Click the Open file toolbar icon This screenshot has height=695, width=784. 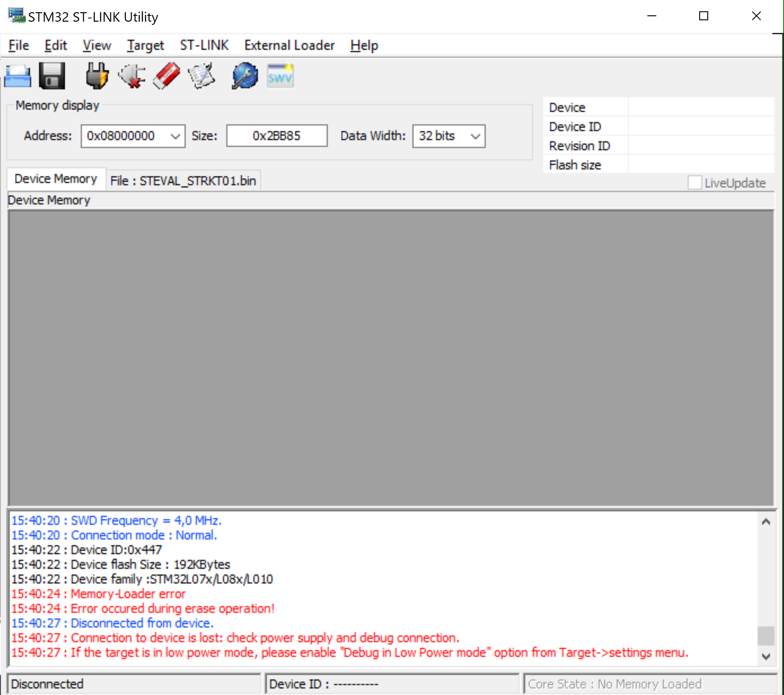coord(18,76)
